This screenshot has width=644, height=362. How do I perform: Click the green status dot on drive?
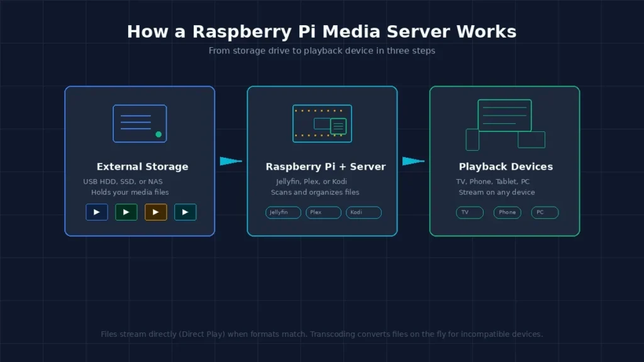pos(158,134)
